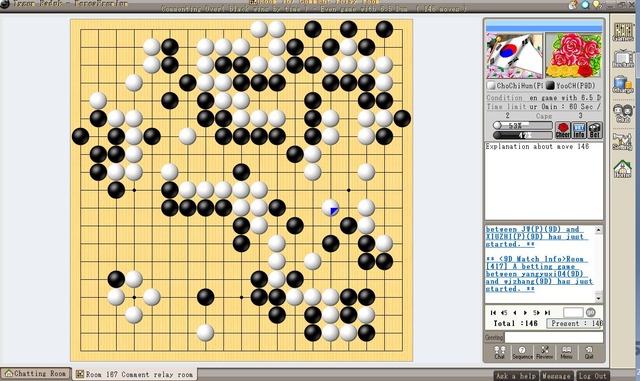Open the Charge coins sidebar icon
Image resolution: width=640 pixels, height=381 pixels.
pos(623,85)
